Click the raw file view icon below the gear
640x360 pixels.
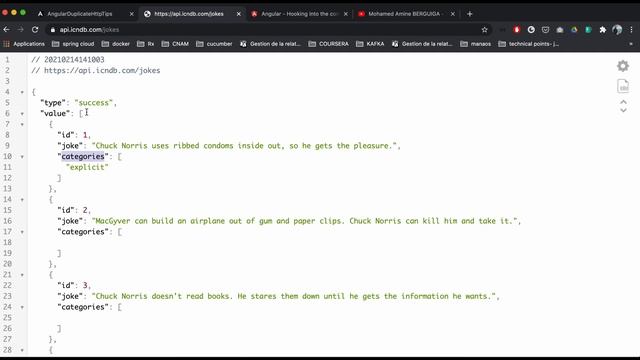[623, 86]
